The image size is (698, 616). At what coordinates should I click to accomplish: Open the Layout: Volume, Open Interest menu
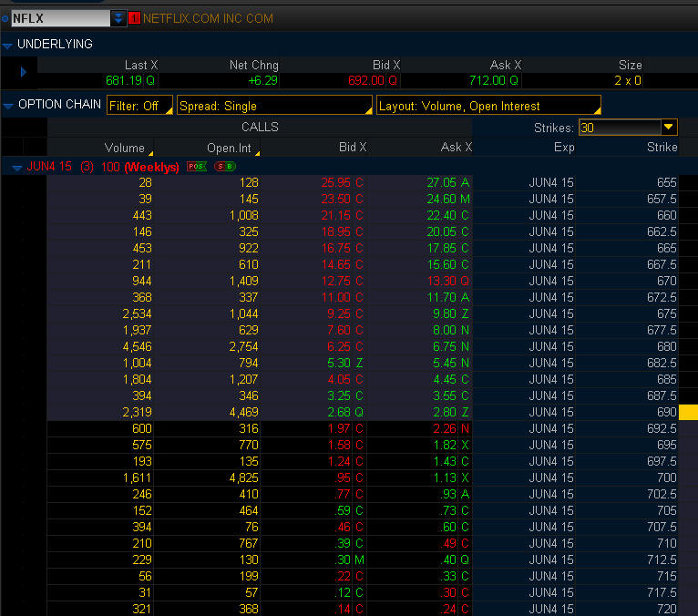click(x=488, y=106)
